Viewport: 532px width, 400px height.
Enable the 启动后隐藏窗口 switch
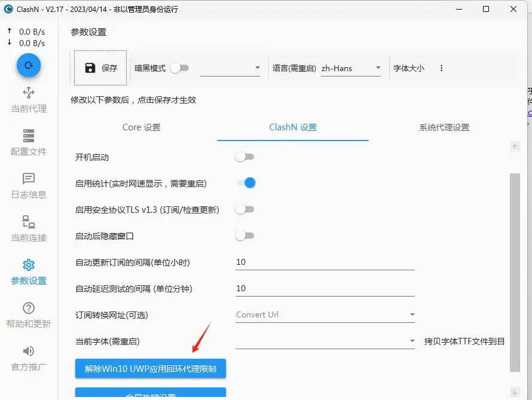click(244, 236)
